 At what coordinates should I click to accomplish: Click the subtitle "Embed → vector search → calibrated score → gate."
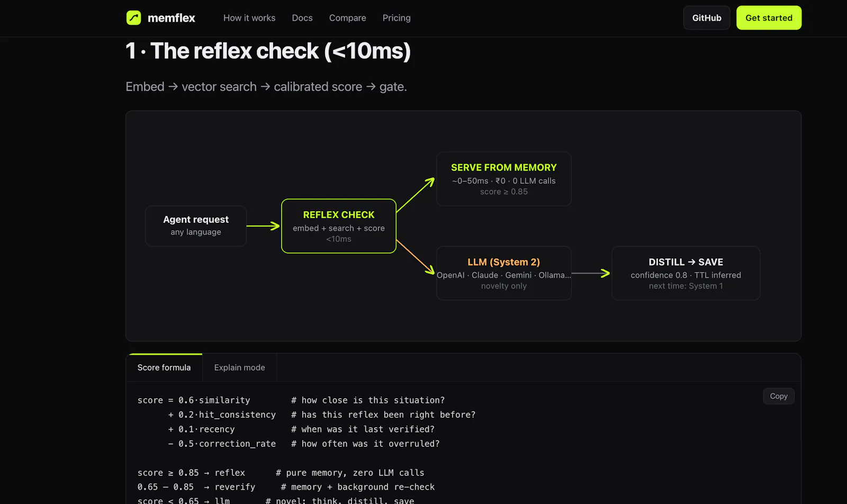click(x=266, y=87)
